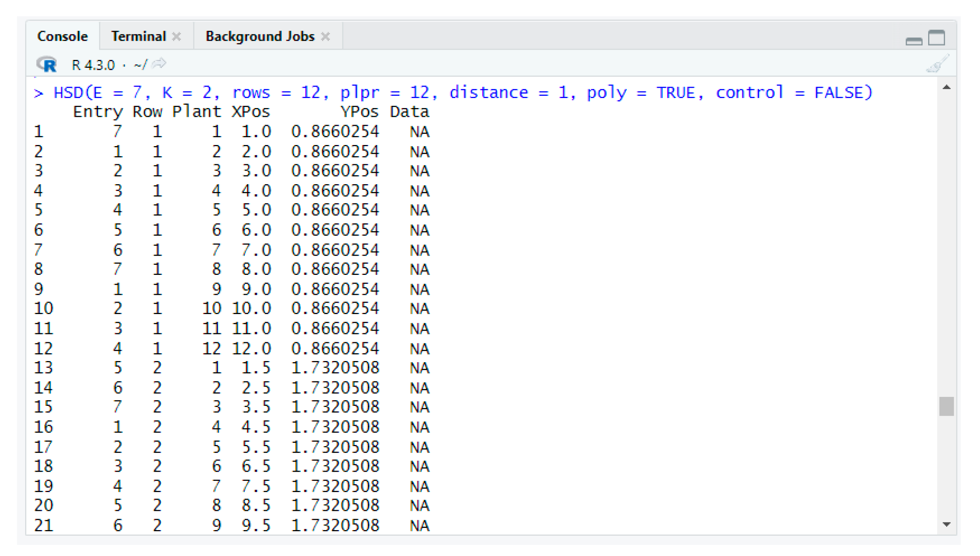The height and width of the screenshot is (556, 980).
Task: Open current working directory arrow icon
Action: point(159,63)
